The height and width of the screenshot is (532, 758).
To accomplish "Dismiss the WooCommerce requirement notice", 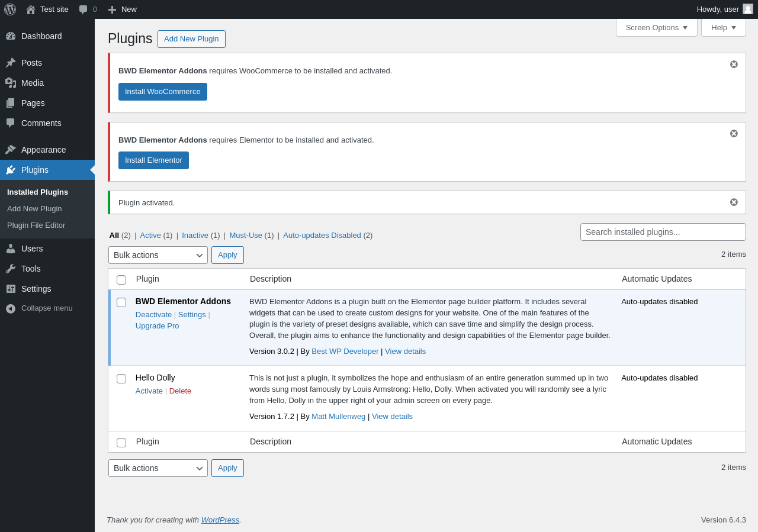I will (x=734, y=65).
